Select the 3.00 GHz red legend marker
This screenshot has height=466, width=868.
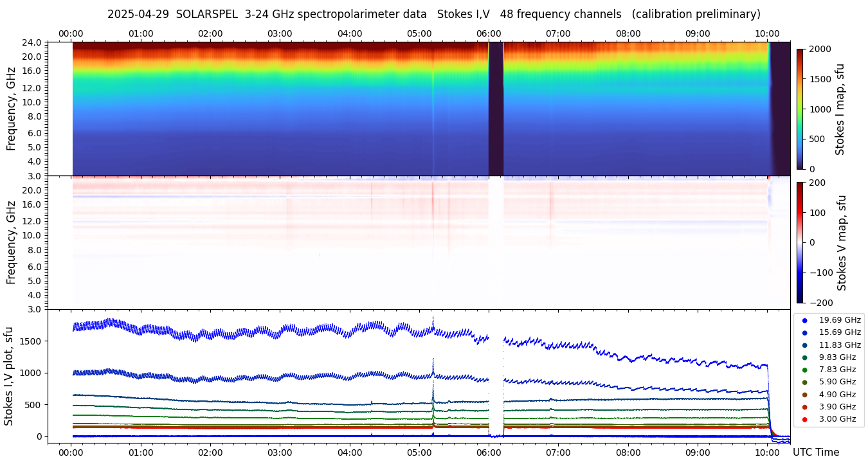click(804, 419)
